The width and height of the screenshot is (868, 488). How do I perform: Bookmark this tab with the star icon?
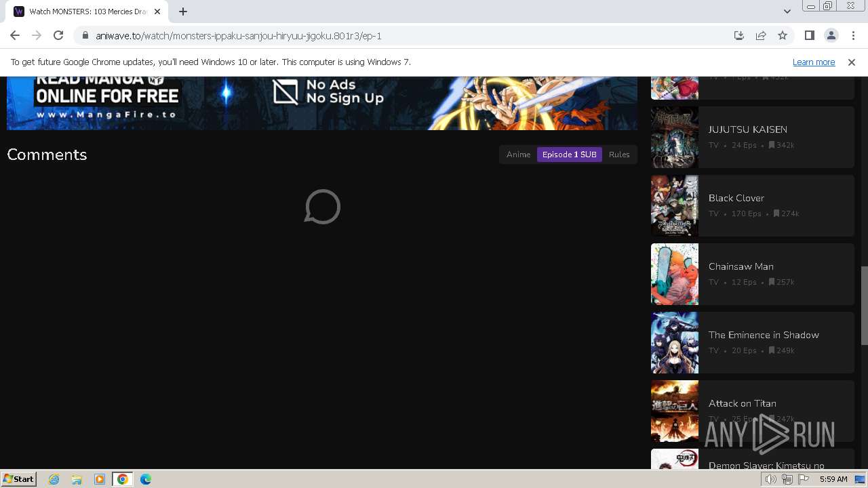coord(783,35)
